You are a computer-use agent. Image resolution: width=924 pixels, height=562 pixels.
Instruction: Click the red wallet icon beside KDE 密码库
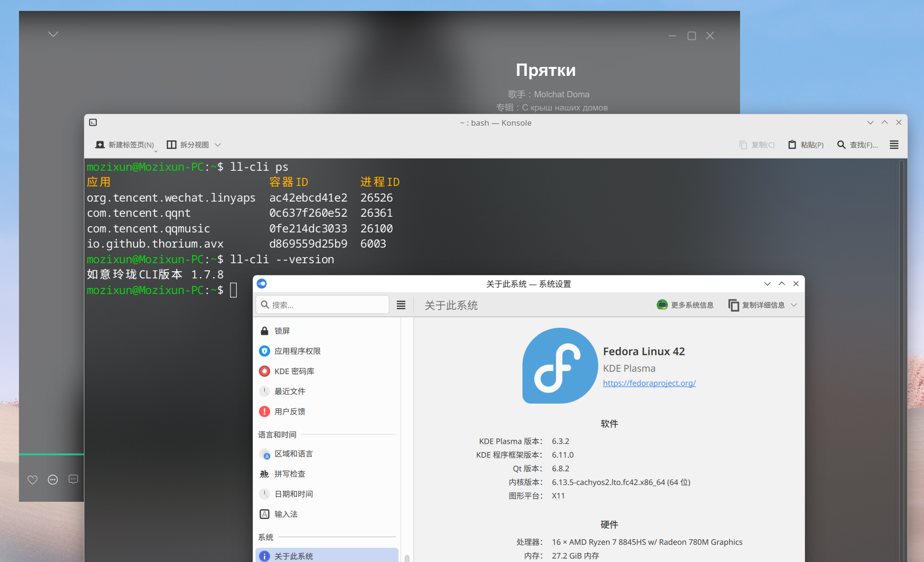pyautogui.click(x=265, y=371)
